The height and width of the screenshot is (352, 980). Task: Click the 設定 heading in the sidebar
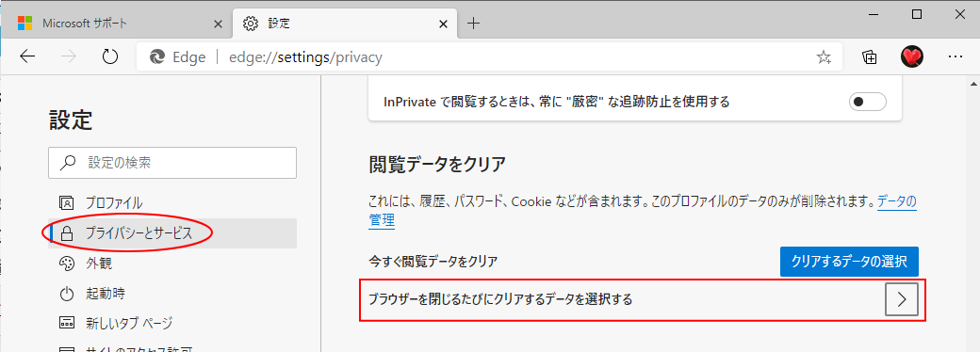pyautogui.click(x=71, y=120)
